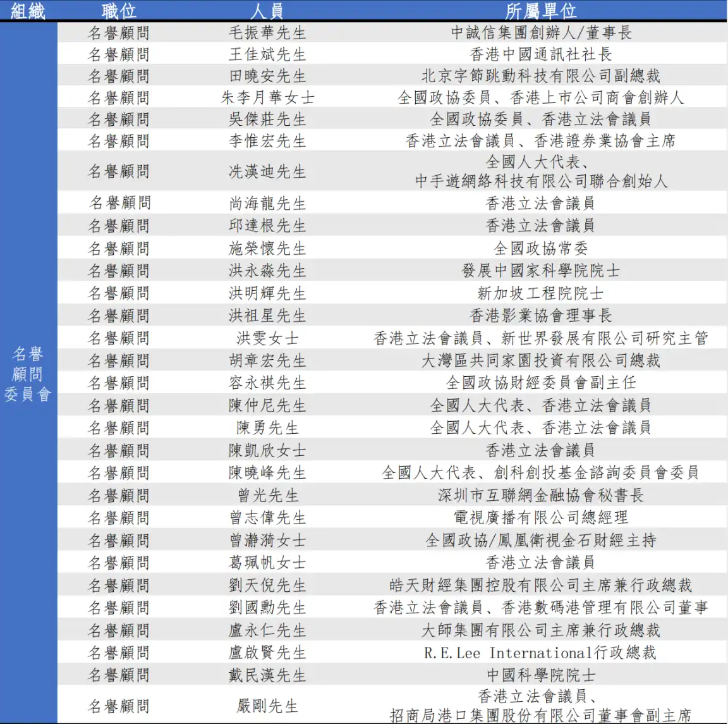Click the 職位 column header
Screen dimensions: 728x724
(119, 10)
